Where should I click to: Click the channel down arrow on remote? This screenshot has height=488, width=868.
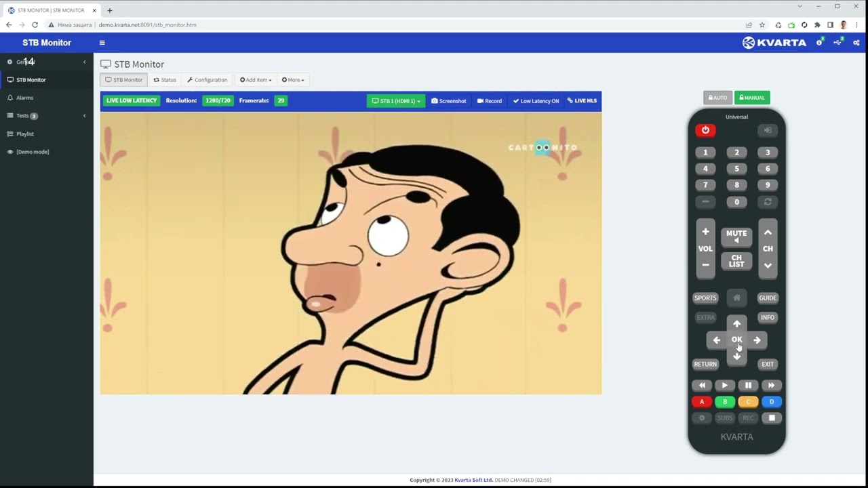click(x=768, y=265)
